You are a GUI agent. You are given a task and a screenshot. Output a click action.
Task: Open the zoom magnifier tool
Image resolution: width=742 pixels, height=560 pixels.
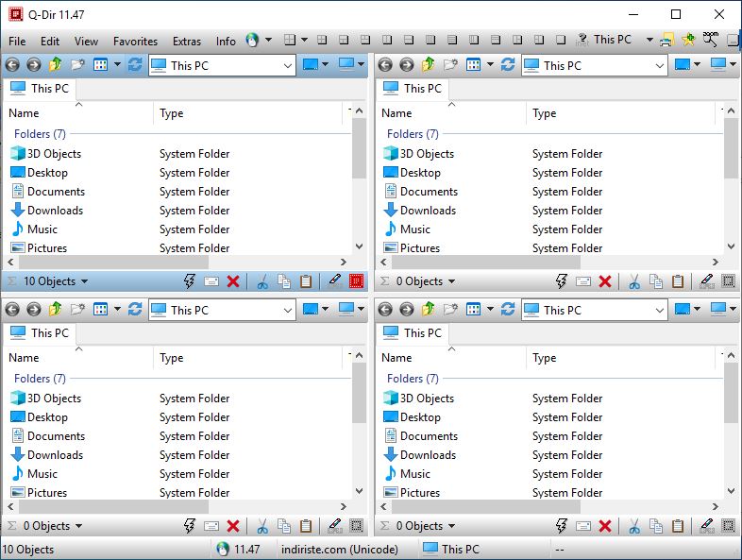710,40
